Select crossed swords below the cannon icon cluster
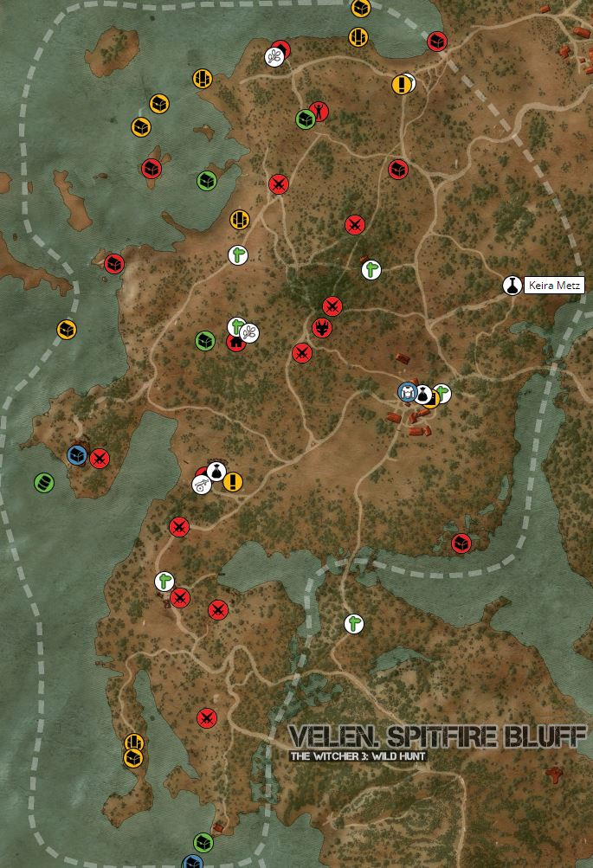This screenshot has height=868, width=593. point(179,527)
